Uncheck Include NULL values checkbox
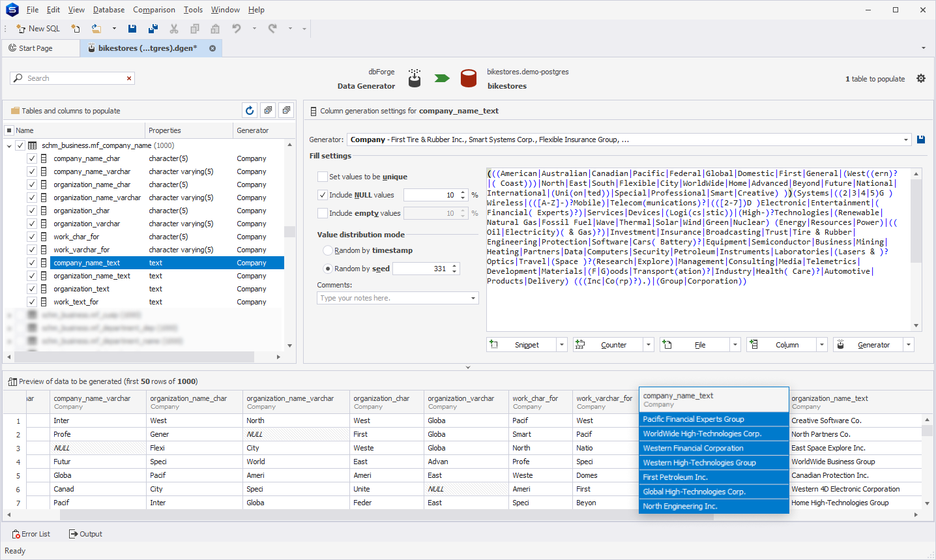Image resolution: width=936 pixels, height=560 pixels. (322, 195)
